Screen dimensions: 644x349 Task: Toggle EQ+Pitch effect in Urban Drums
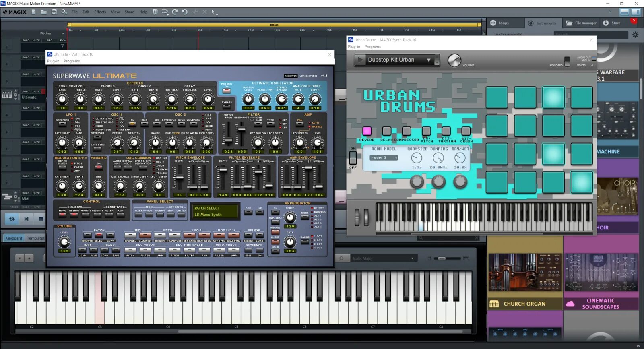[x=426, y=131]
